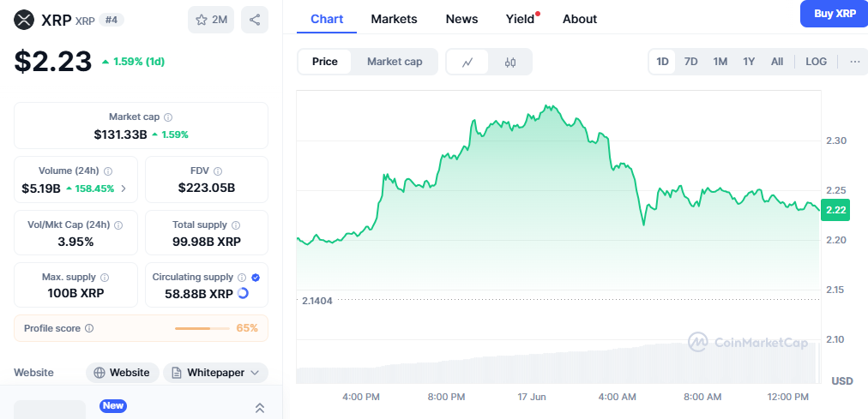Open Total supply info icon
868x419 pixels.
pos(236,225)
